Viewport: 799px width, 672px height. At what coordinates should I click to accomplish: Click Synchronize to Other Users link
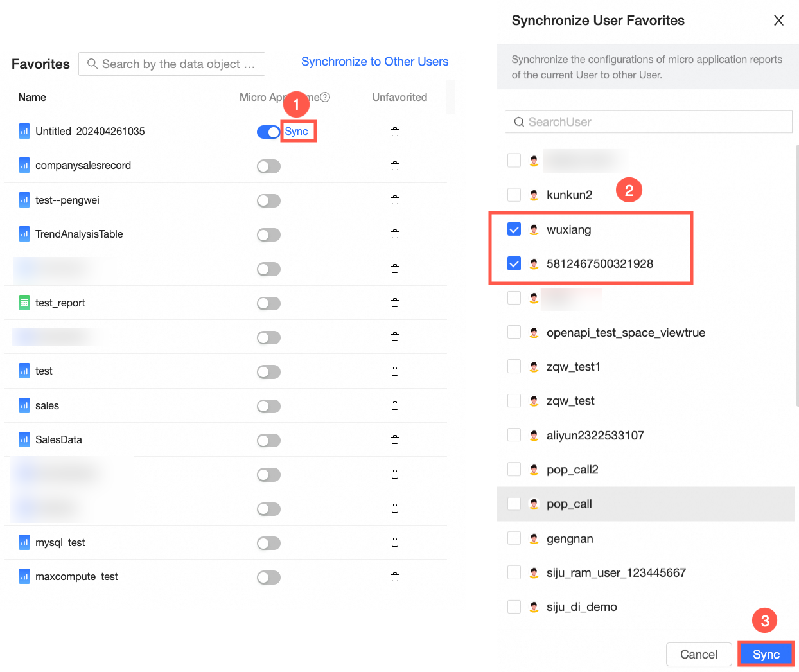374,62
